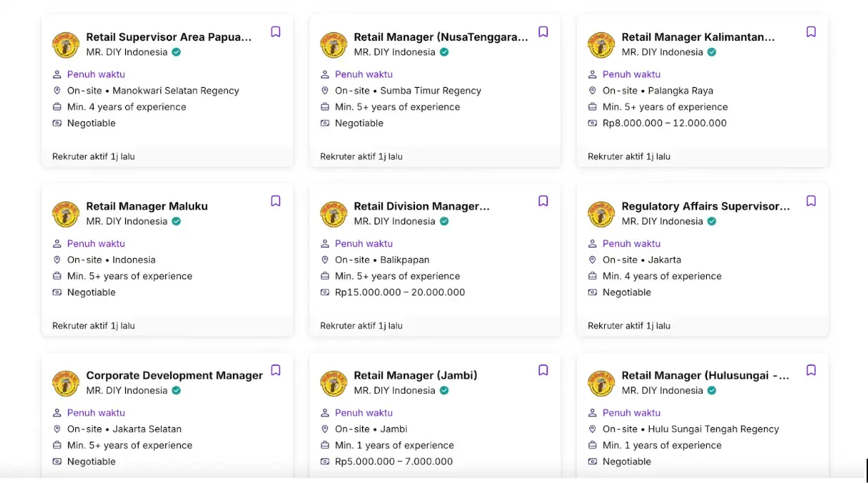
Task: Click location pin icon beside Manokwari Selatan Regency
Action: 57,91
